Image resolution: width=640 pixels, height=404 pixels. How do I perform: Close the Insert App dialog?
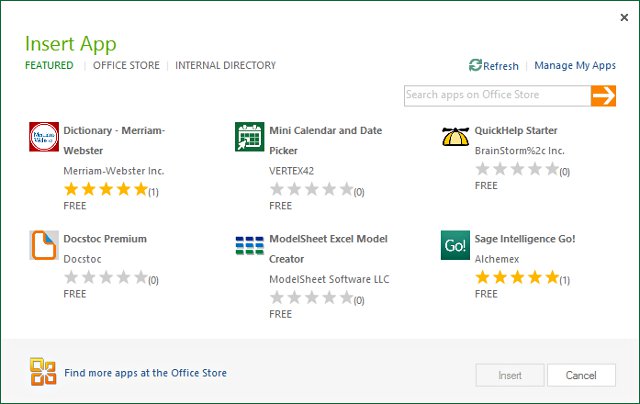pyautogui.click(x=624, y=18)
